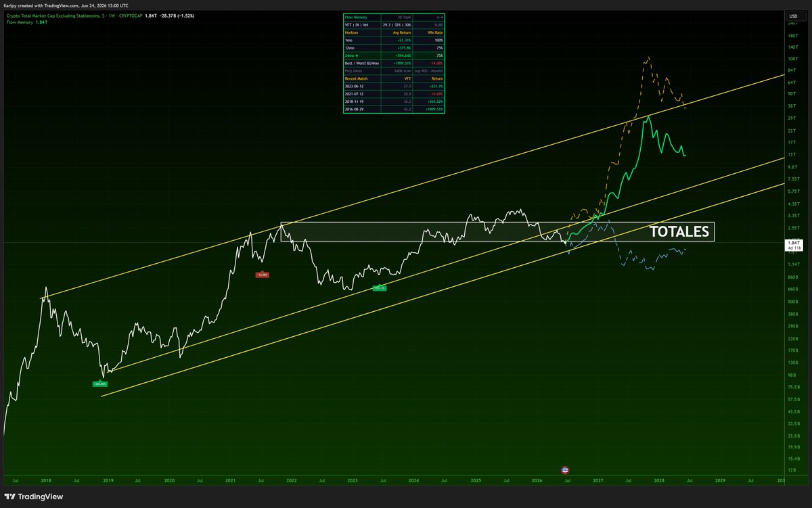This screenshot has width=812, height=508.
Task: Click the TradingView logo
Action: tap(34, 497)
